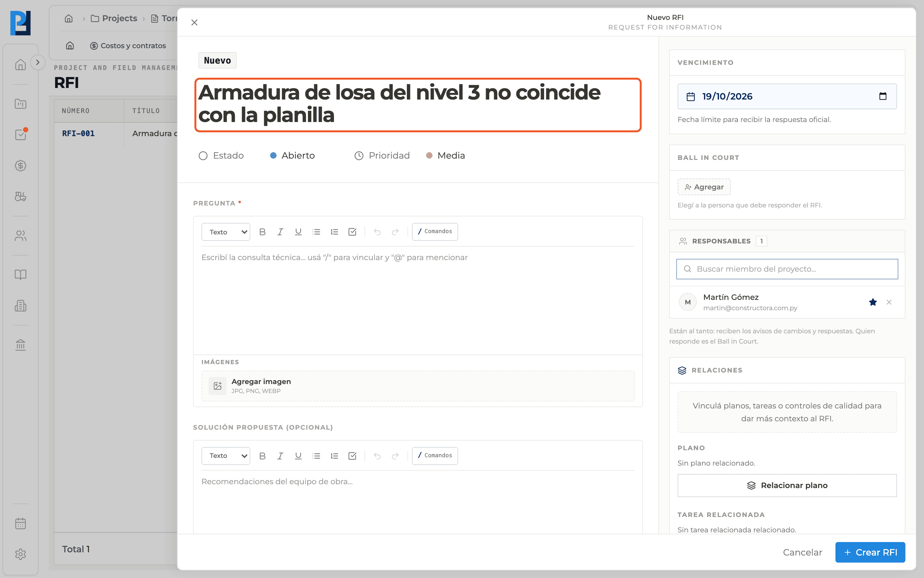Image resolution: width=924 pixels, height=578 pixels.
Task: Click Underline in the Pregunta editor toolbar
Action: point(298,232)
